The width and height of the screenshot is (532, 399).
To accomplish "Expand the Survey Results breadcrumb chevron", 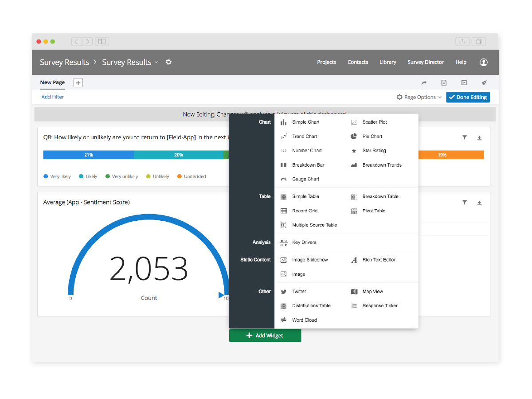I will tap(156, 63).
